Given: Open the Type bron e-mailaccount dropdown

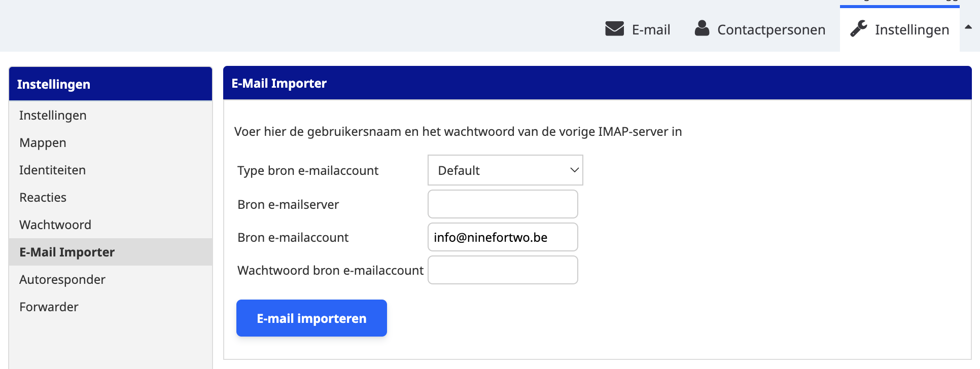Looking at the screenshot, I should pyautogui.click(x=505, y=170).
